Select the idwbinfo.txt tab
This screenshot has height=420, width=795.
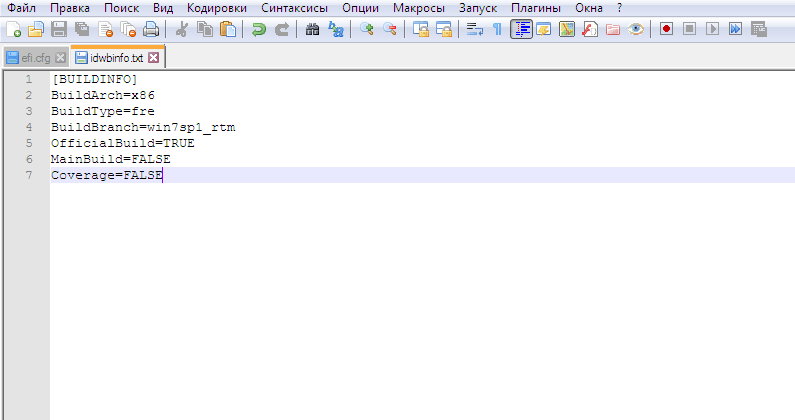118,57
